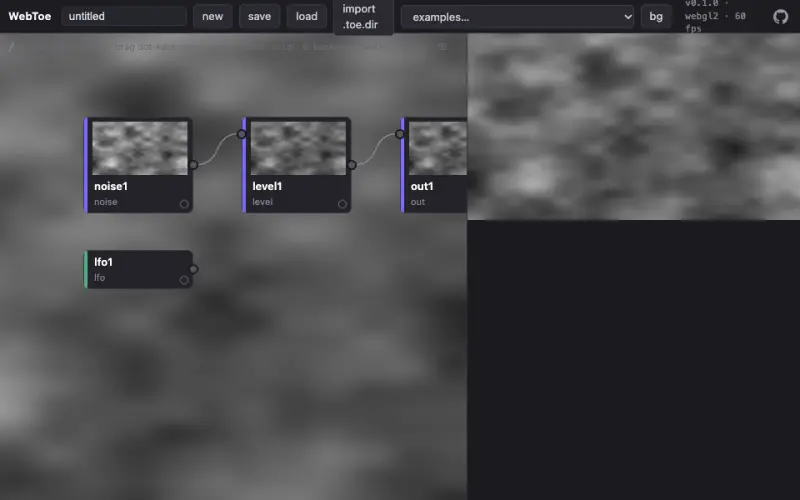Toggle the small circle flag on noise1 node
The height and width of the screenshot is (500, 800).
tap(184, 204)
